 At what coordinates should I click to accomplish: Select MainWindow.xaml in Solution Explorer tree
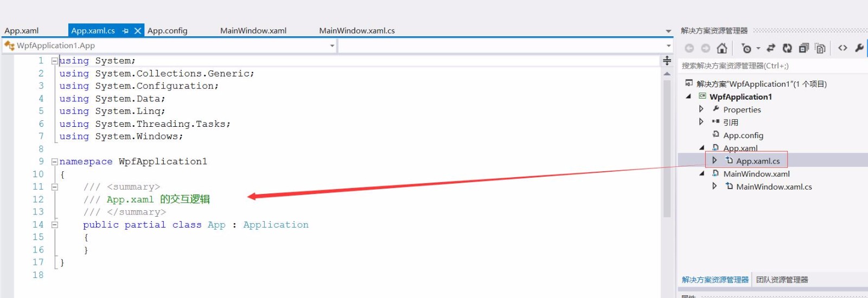757,174
